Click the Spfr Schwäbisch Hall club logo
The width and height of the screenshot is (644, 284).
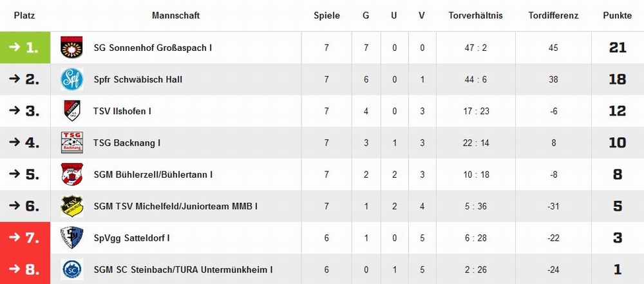tap(72, 79)
